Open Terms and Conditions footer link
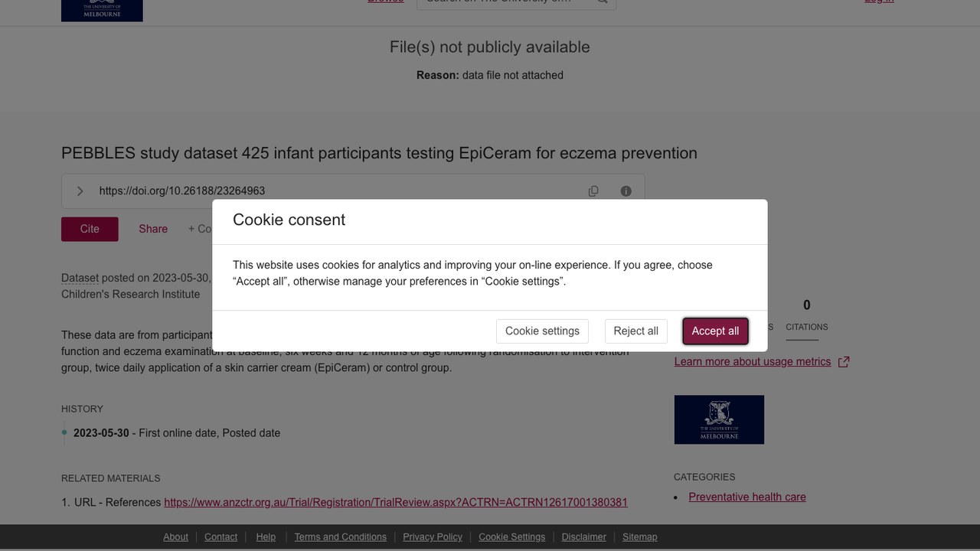The height and width of the screenshot is (551, 980). [x=341, y=537]
